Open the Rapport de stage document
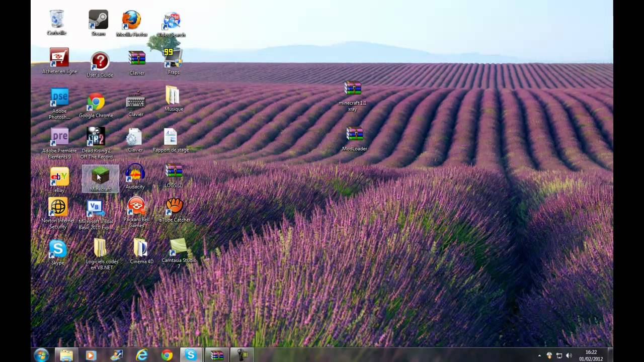The width and height of the screenshot is (644, 362). point(171,141)
